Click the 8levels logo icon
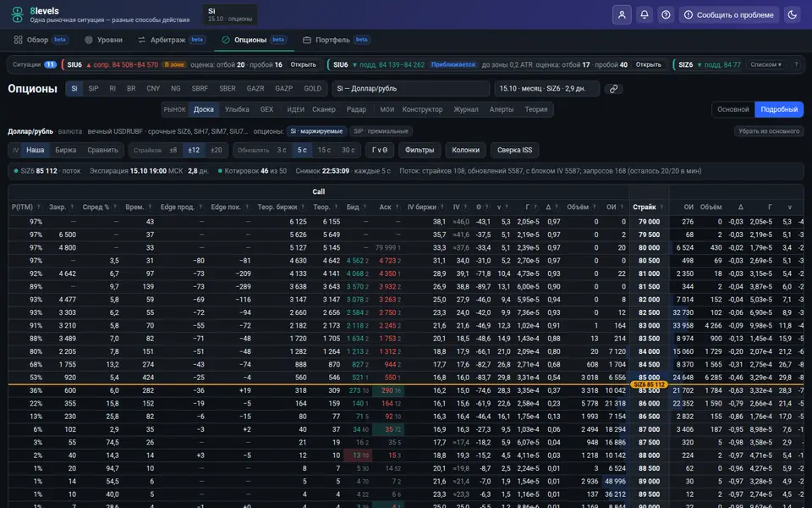This screenshot has width=812, height=508. coord(17,14)
